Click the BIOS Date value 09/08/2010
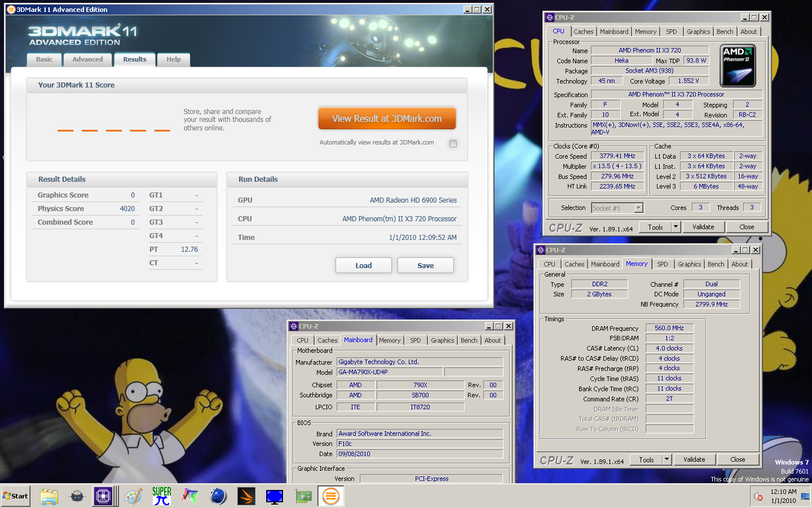The height and width of the screenshot is (508, 812). pos(420,454)
